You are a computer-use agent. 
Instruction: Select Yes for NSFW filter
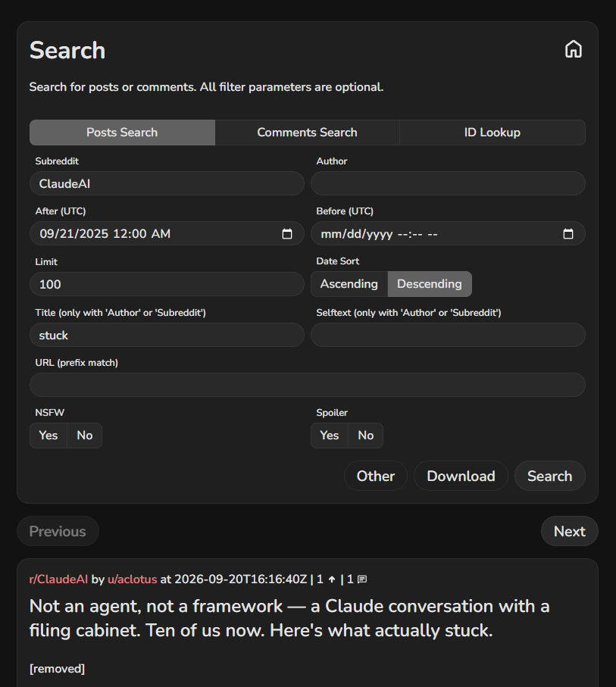click(x=48, y=435)
